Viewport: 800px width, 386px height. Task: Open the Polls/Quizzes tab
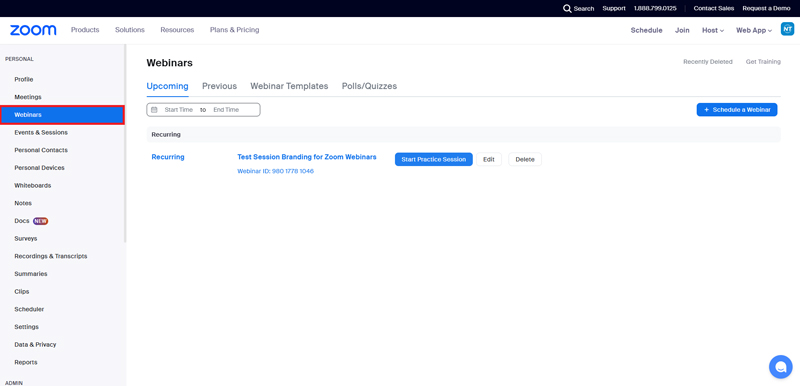(369, 86)
